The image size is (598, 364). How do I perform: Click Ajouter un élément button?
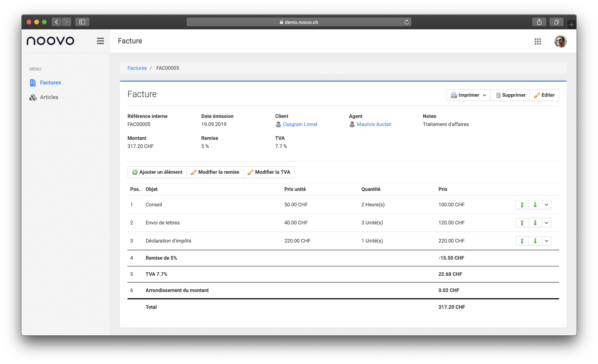pyautogui.click(x=157, y=172)
